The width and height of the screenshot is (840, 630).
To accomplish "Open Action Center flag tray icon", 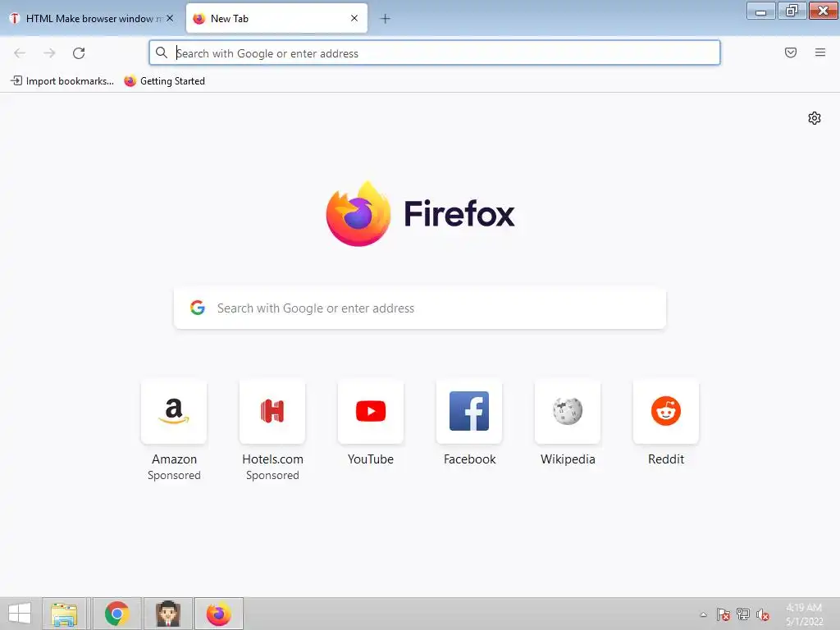I will point(724,614).
